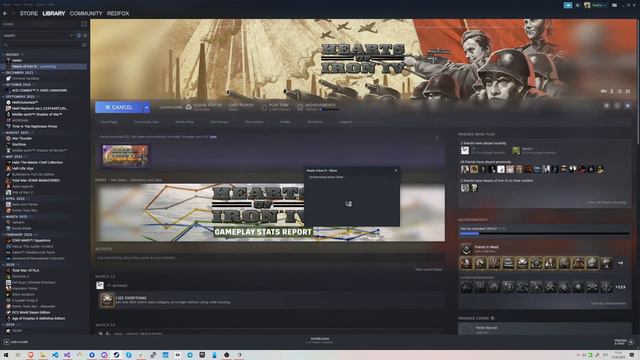
Task: Click the ready-to-play filter icon in sidebar
Action: (85, 36)
